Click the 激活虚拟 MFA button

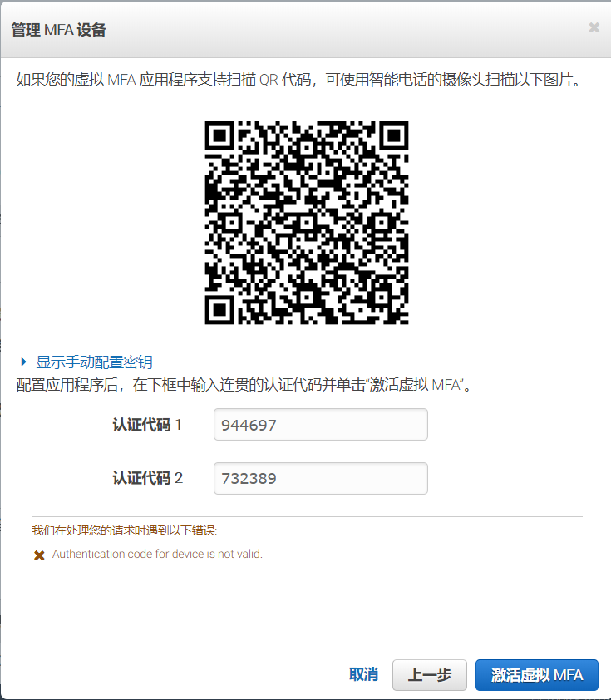pyautogui.click(x=536, y=674)
